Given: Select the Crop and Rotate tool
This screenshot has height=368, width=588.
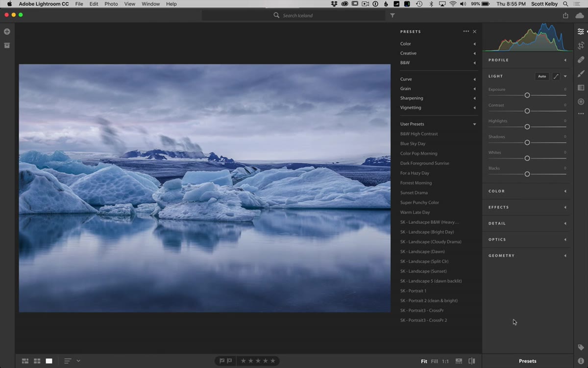Looking at the screenshot, I should (x=581, y=46).
